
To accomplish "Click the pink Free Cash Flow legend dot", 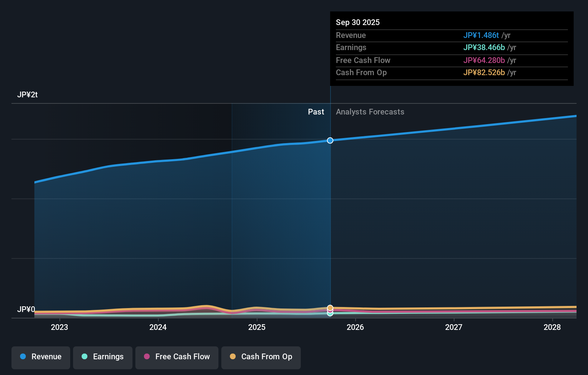I will [147, 357].
